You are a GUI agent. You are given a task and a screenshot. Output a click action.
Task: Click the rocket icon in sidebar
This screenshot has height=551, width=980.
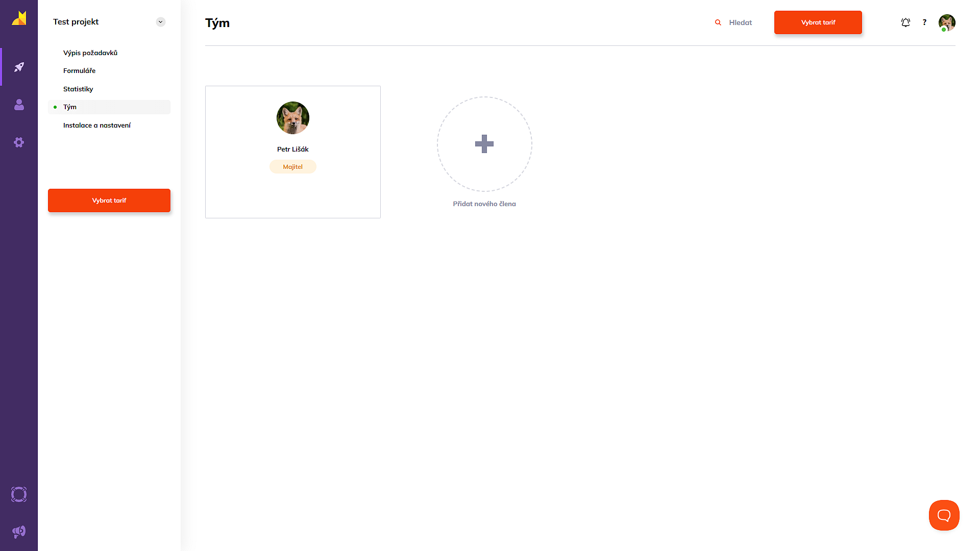click(x=19, y=67)
